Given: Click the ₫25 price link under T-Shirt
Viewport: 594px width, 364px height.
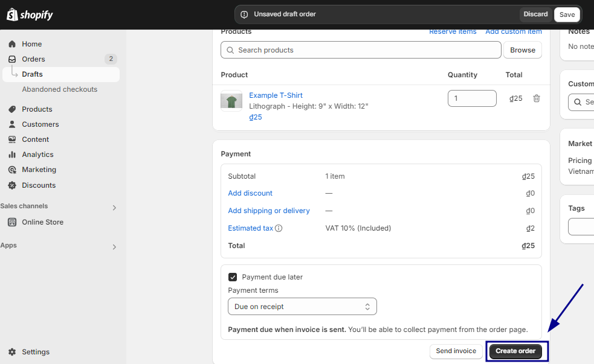Looking at the screenshot, I should point(256,117).
